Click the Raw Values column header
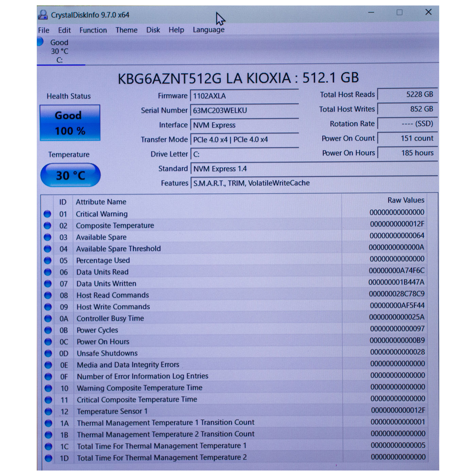Image resolution: width=476 pixels, height=476 pixels. click(x=407, y=200)
